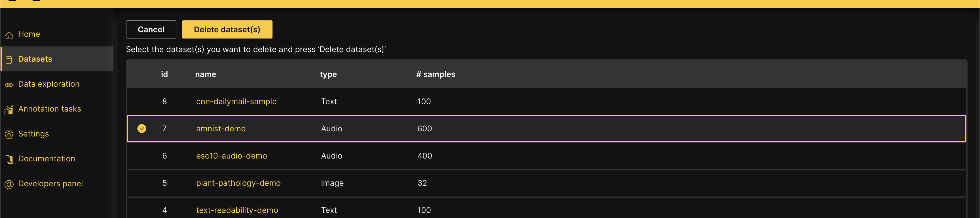The width and height of the screenshot is (980, 218).
Task: Click Cancel to abort deletion
Action: click(x=151, y=29)
